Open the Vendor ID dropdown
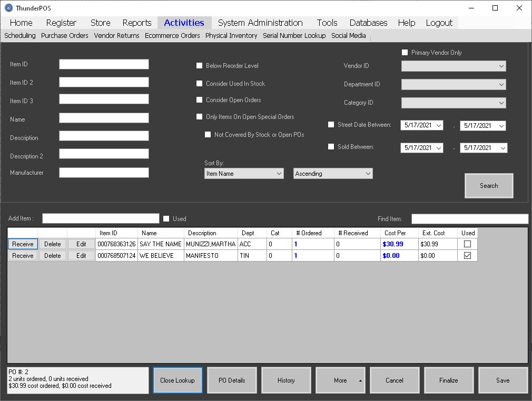 [x=454, y=66]
